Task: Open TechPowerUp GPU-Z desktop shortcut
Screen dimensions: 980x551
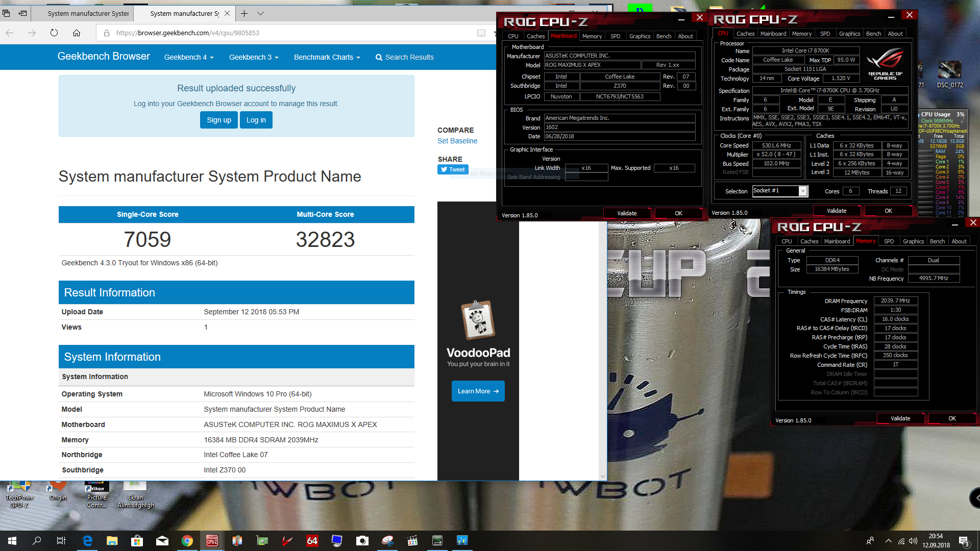Action: click(19, 495)
